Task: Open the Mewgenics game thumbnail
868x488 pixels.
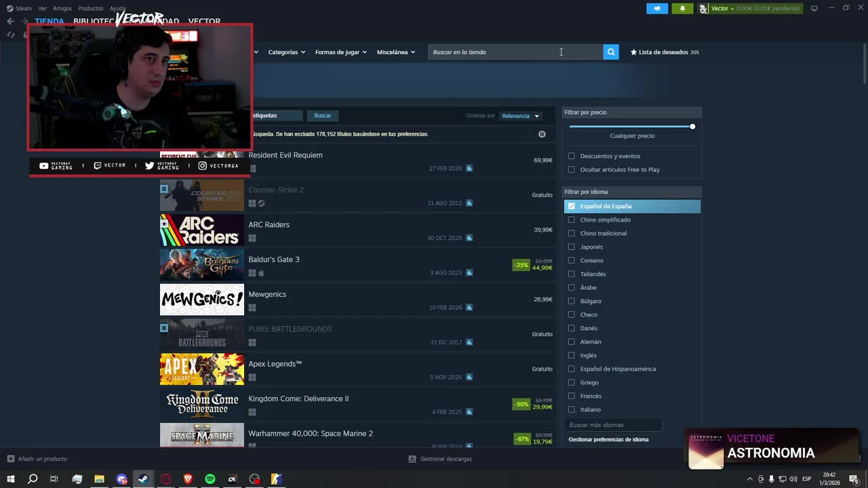Action: [202, 300]
